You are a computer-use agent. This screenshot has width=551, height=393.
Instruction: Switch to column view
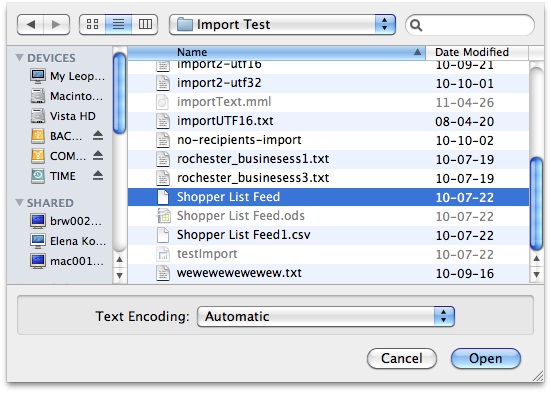point(145,25)
